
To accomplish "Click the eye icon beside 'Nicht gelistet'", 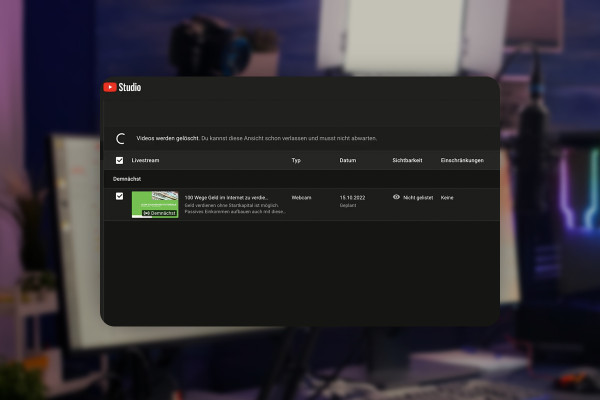I will pyautogui.click(x=396, y=197).
